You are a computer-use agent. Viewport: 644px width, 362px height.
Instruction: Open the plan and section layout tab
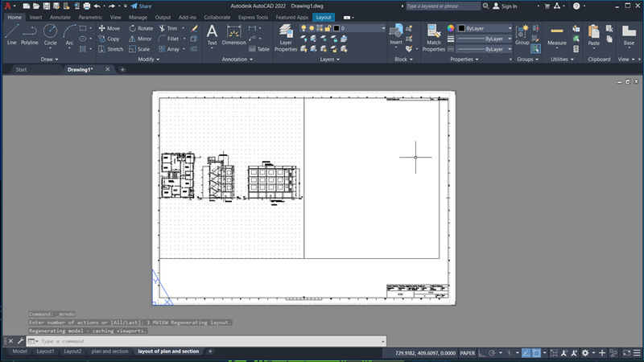(x=109, y=352)
